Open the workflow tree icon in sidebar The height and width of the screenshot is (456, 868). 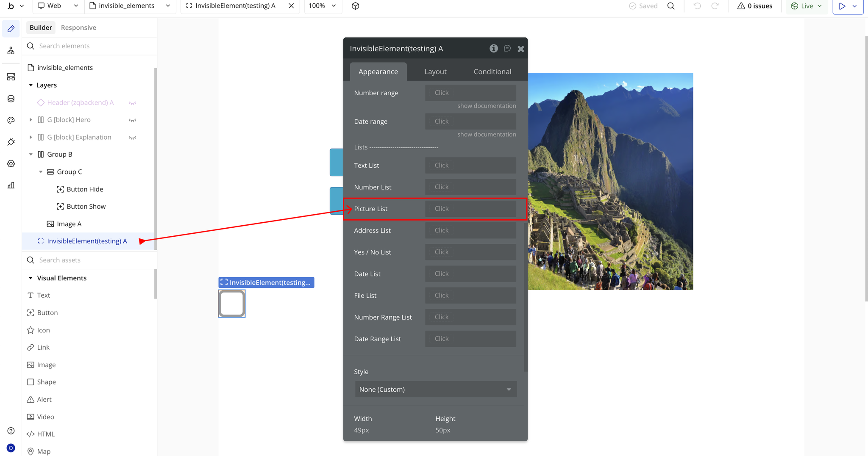tap(11, 51)
